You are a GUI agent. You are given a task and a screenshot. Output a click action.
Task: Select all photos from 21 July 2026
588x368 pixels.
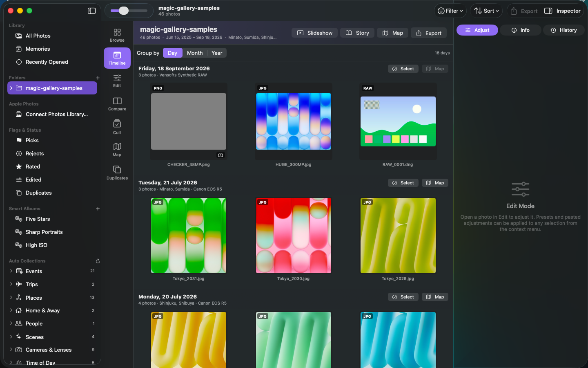(x=403, y=183)
